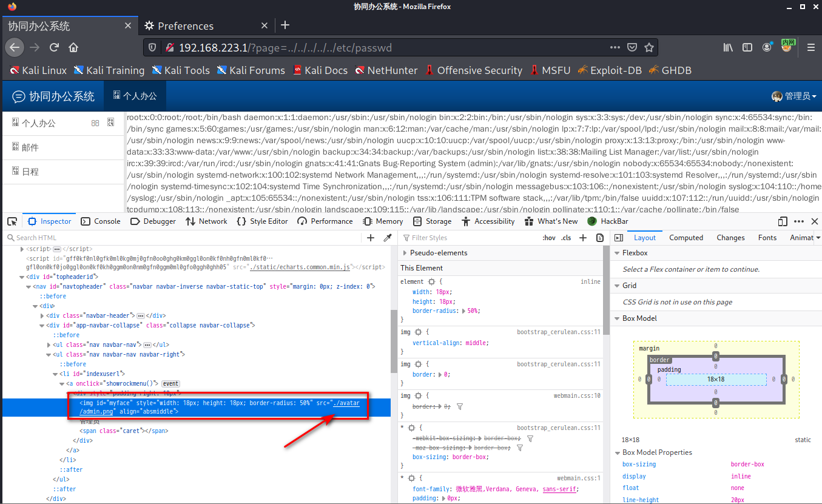Add a new style rule with the plus icon
Screen dimensions: 822x504
[583, 238]
